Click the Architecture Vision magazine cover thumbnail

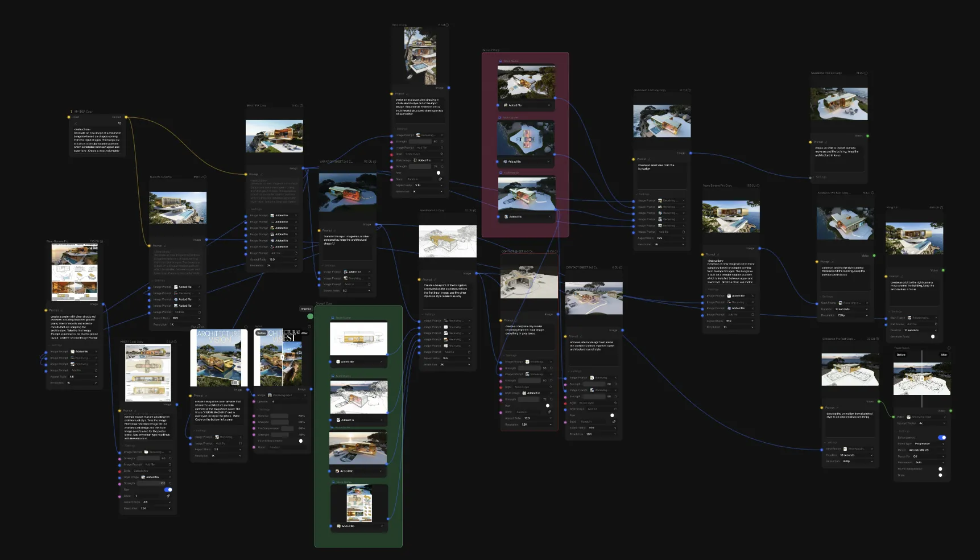219,357
